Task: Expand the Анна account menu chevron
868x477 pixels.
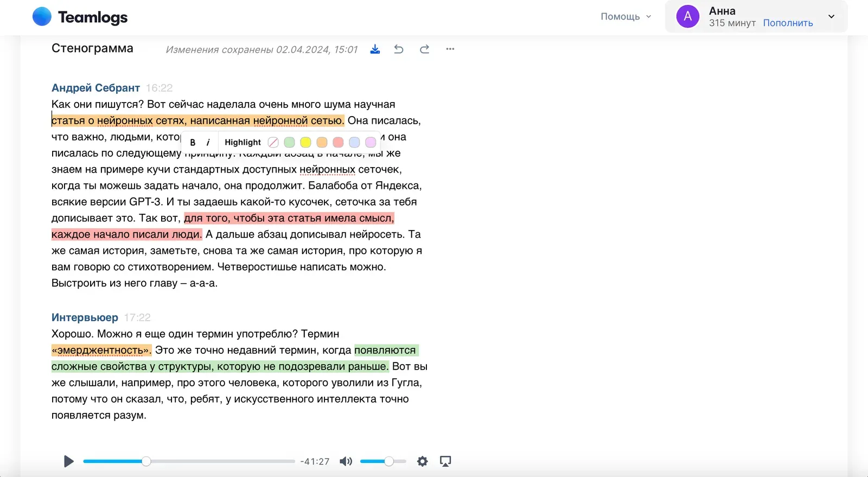Action: pyautogui.click(x=831, y=16)
